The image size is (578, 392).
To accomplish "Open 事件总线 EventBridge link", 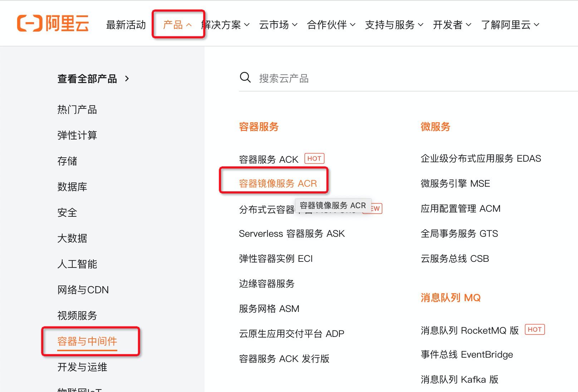I will click(x=467, y=354).
